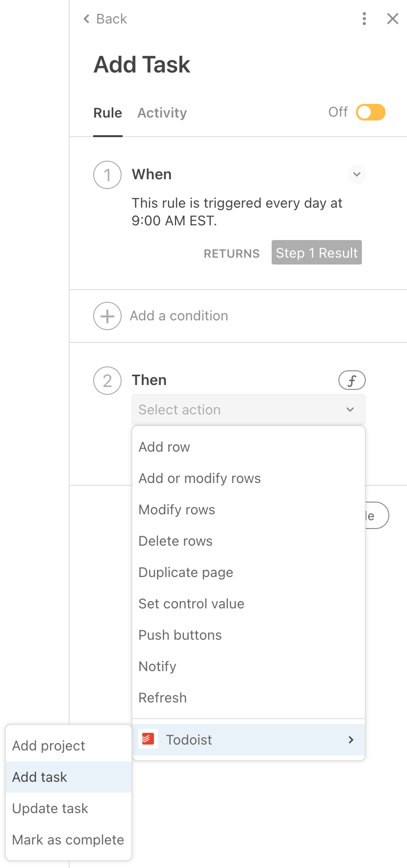Select Push buttons from action list
This screenshot has width=407, height=868.
(180, 635)
